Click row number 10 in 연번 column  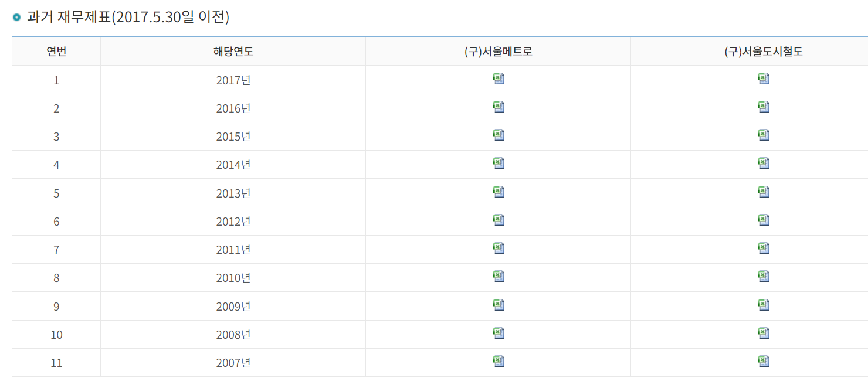(x=56, y=335)
